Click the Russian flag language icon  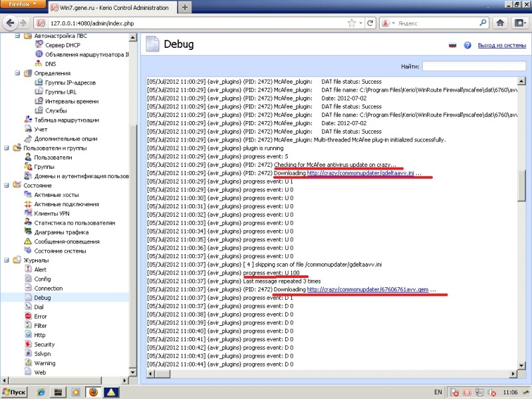click(454, 45)
